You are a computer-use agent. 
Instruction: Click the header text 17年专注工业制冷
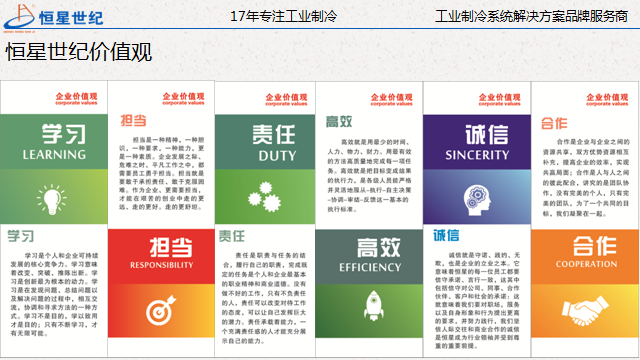click(x=283, y=16)
